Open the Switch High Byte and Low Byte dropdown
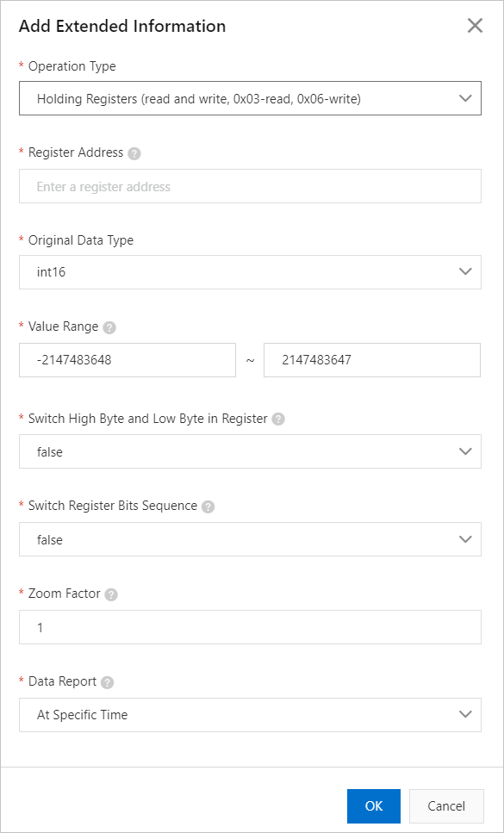The height and width of the screenshot is (833, 504). click(x=250, y=451)
